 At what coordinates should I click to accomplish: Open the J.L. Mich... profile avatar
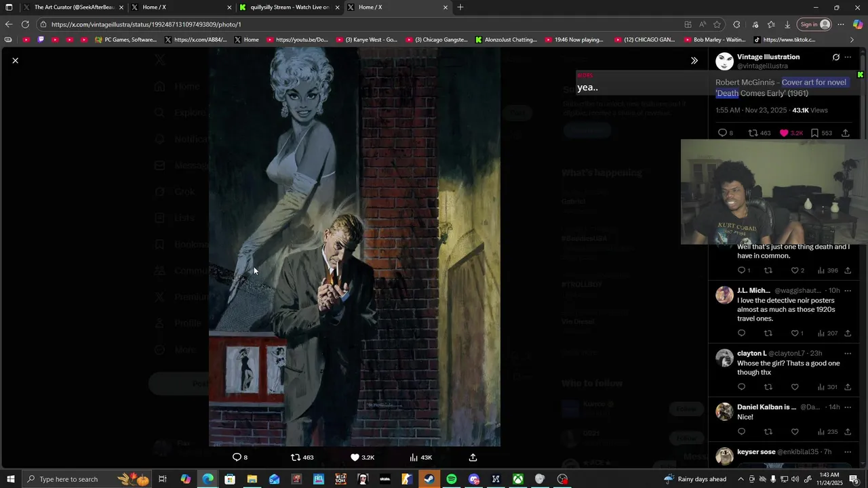point(725,295)
